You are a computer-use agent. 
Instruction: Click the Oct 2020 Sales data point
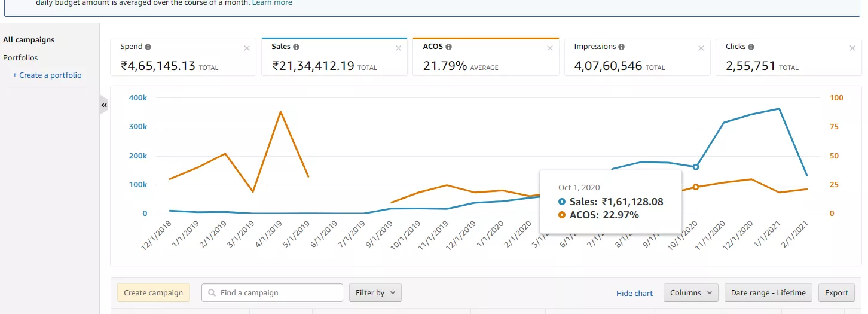click(x=695, y=167)
